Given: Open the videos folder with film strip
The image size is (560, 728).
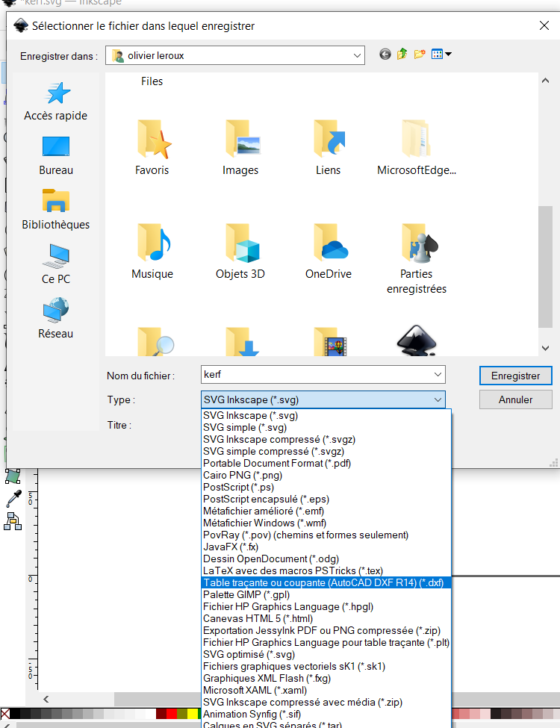Looking at the screenshot, I should coord(330,342).
